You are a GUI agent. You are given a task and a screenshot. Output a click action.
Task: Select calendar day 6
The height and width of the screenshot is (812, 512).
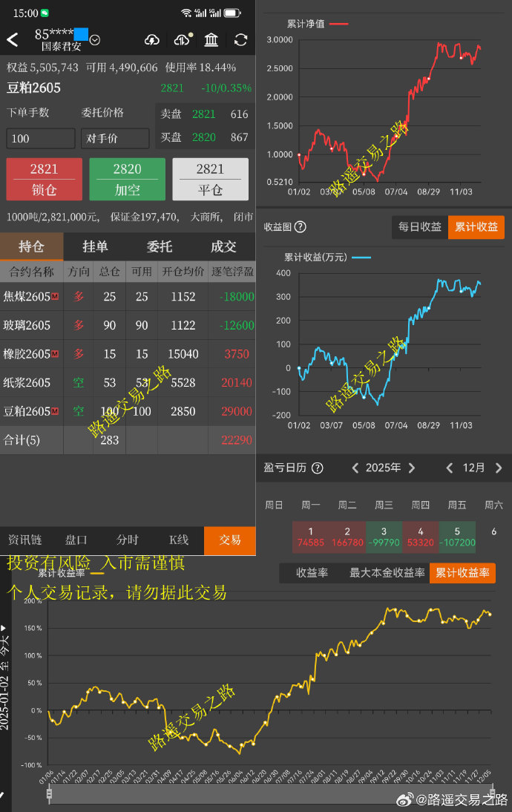coord(494,532)
